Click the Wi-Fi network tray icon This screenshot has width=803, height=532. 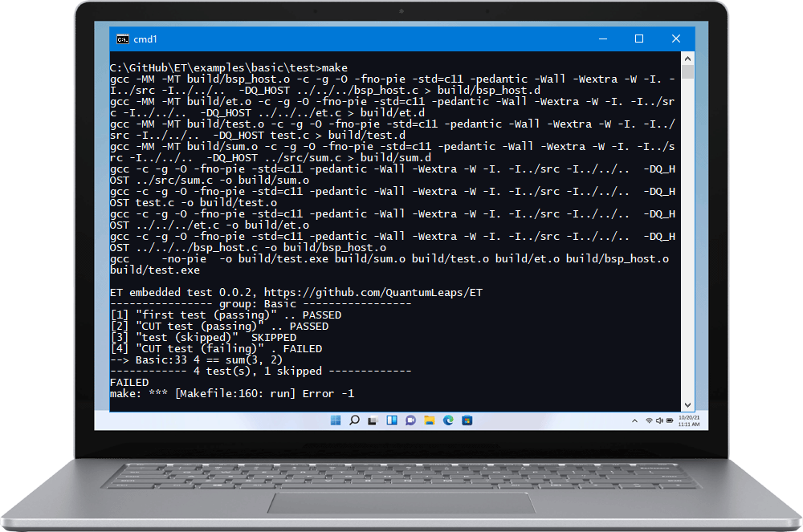click(649, 420)
